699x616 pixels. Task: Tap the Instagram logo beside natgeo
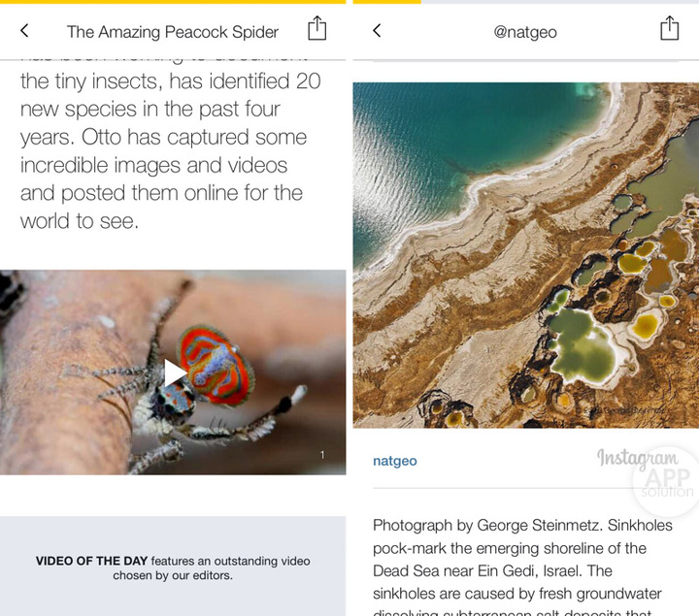pyautogui.click(x=638, y=458)
